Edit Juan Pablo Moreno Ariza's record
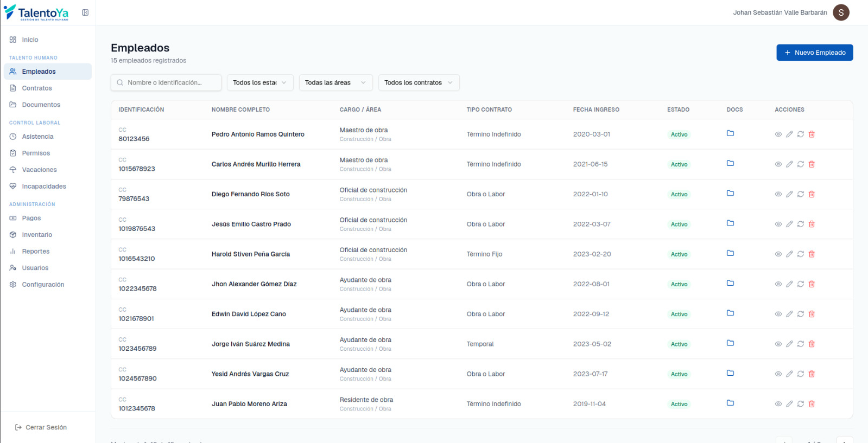868x443 pixels. pos(789,404)
